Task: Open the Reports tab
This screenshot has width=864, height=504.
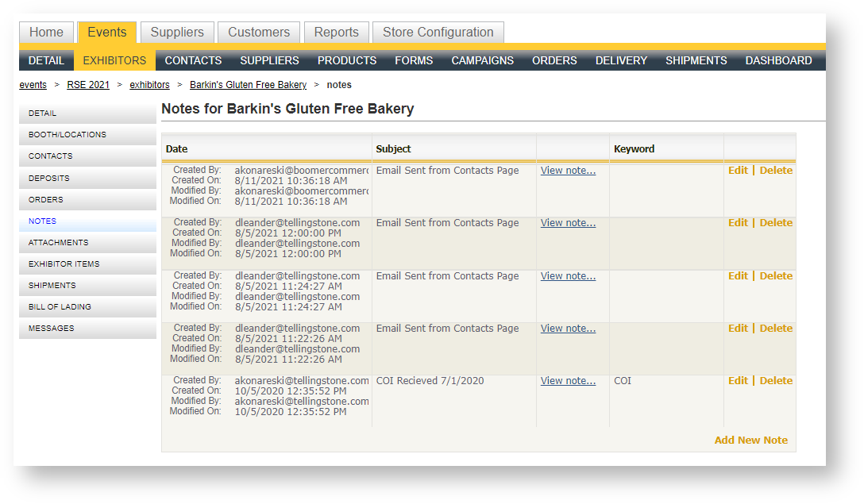Action: (336, 33)
